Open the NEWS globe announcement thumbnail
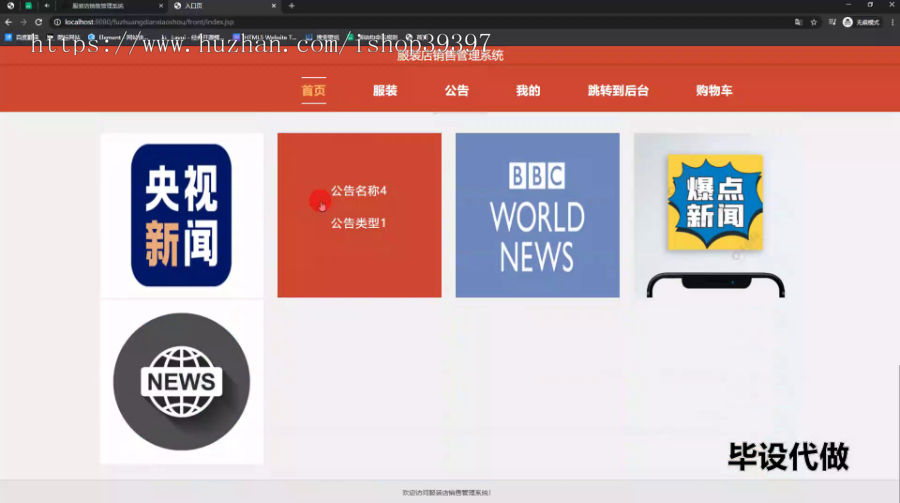This screenshot has height=503, width=900. [181, 382]
